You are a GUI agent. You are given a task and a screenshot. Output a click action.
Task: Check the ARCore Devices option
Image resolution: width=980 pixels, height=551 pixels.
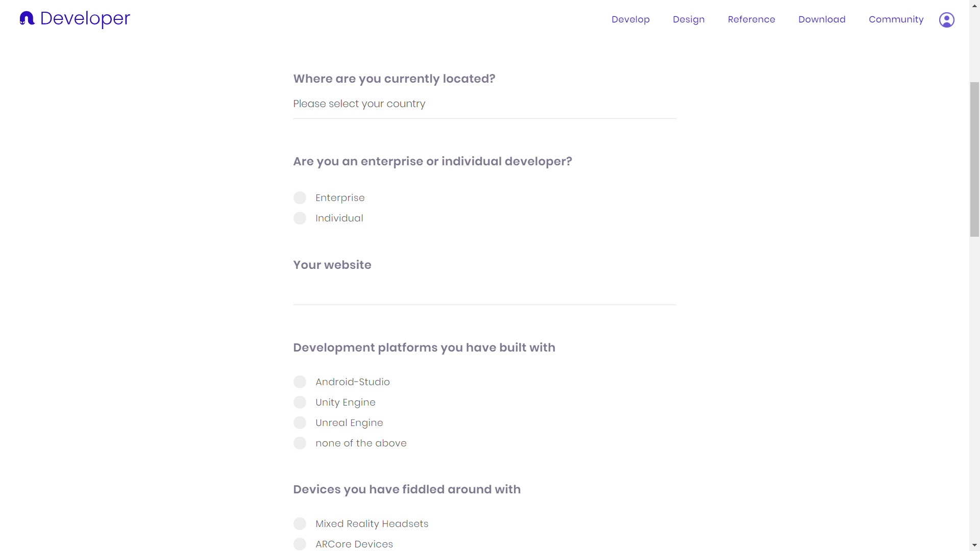coord(300,544)
